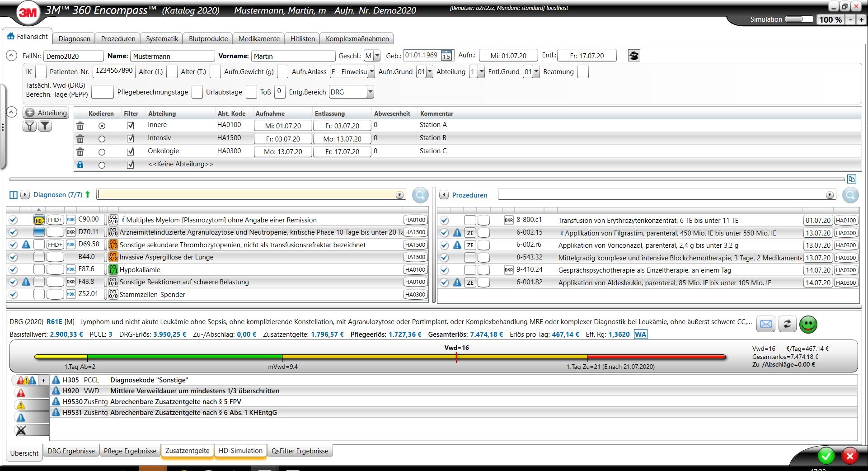Click the crossed-out triangle icon in hints sidebar
Screen dimensions: 868x471
21,430
